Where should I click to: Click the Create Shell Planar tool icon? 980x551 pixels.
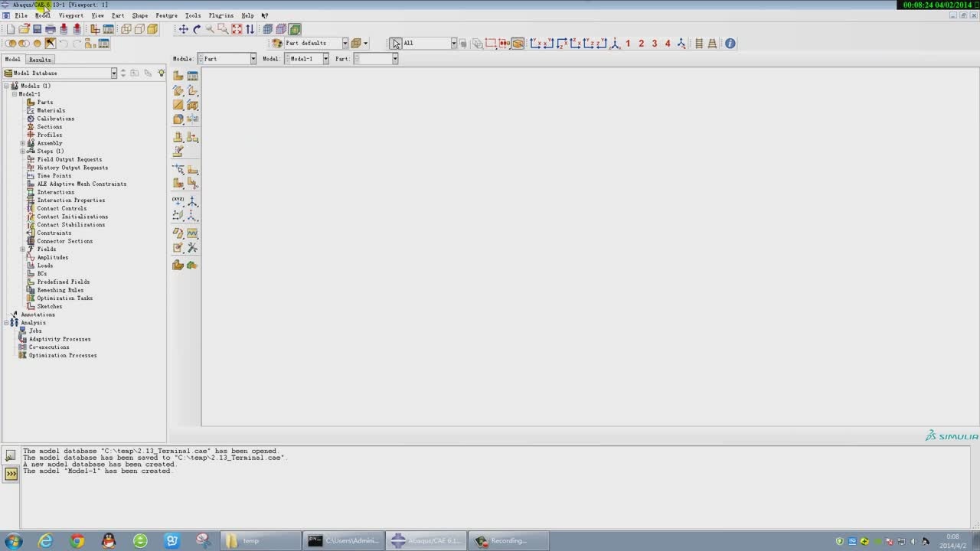pos(178,105)
